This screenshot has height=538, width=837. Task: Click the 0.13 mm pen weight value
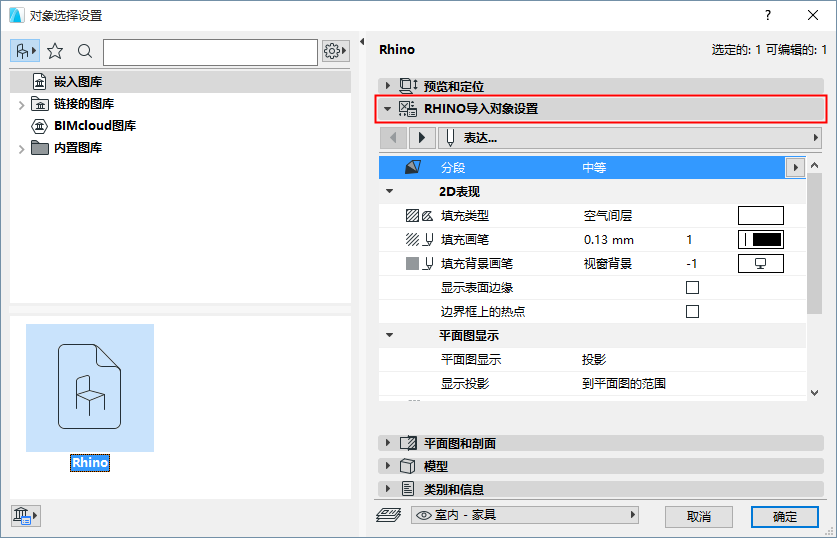tap(609, 240)
